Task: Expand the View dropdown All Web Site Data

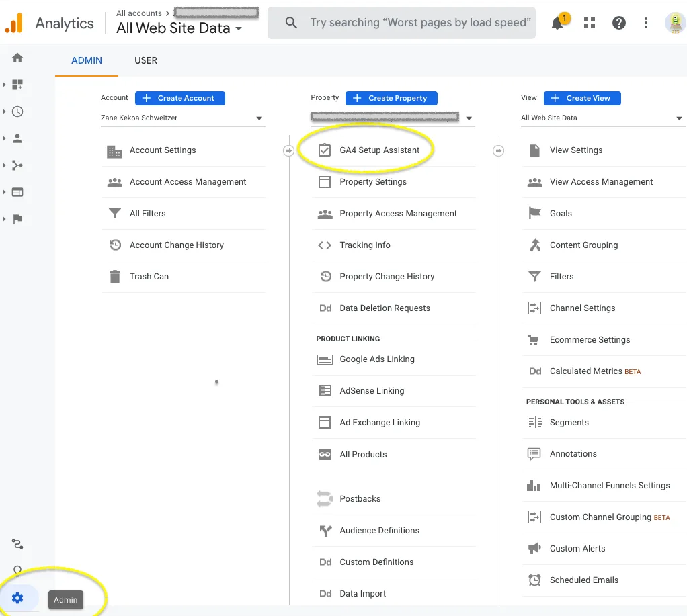Action: click(602, 118)
